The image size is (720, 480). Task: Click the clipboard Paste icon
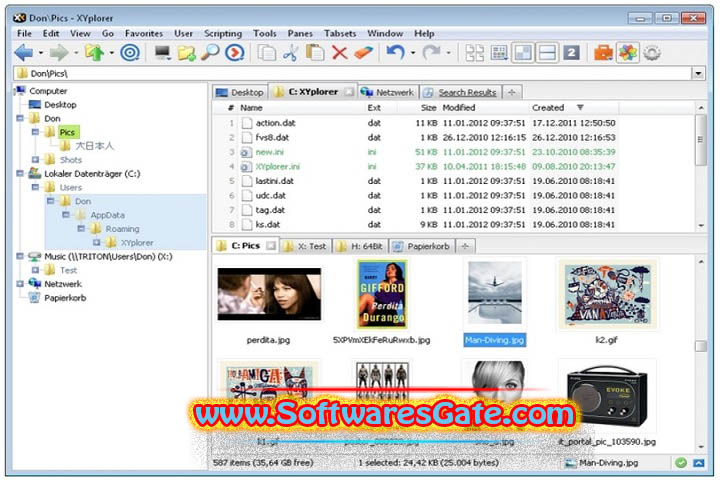tap(315, 53)
